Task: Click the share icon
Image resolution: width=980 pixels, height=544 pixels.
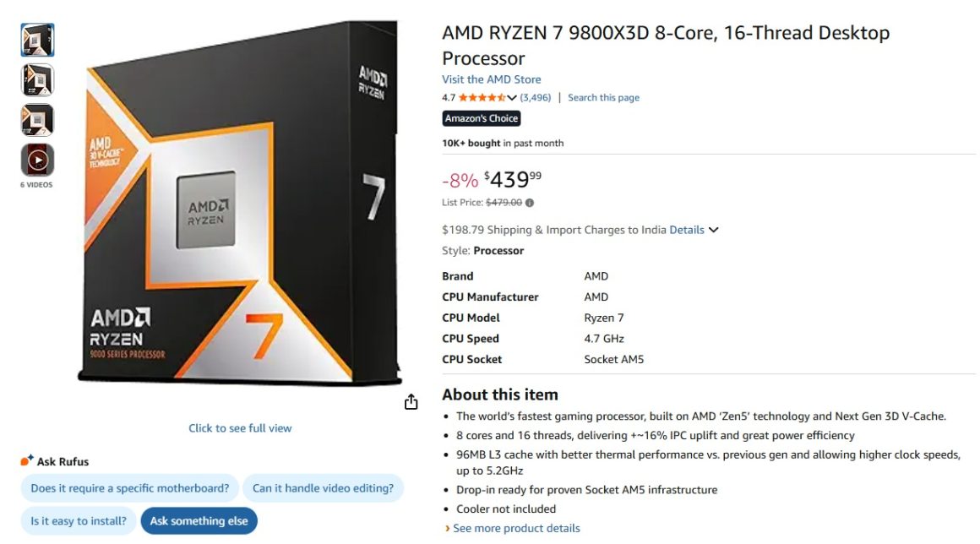Action: (411, 402)
